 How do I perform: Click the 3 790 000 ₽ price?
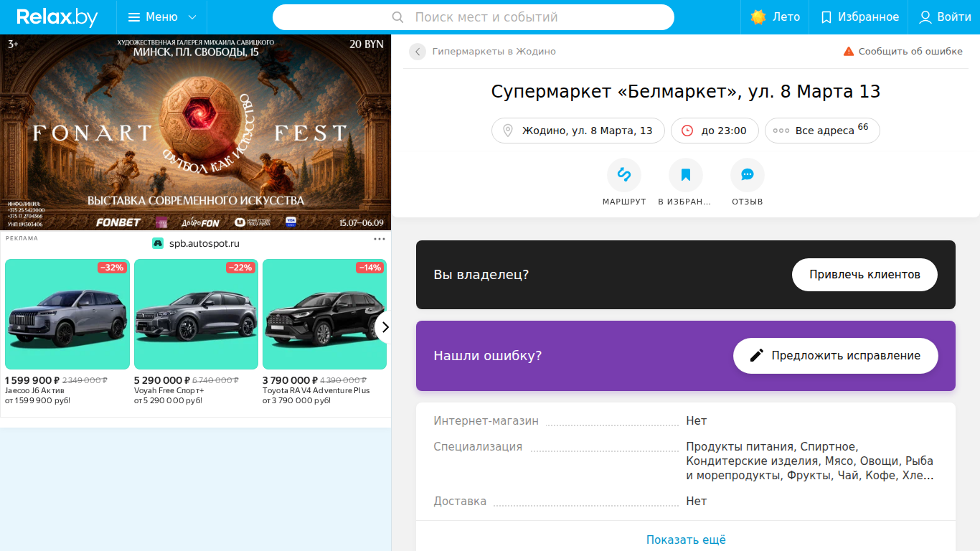pyautogui.click(x=290, y=380)
